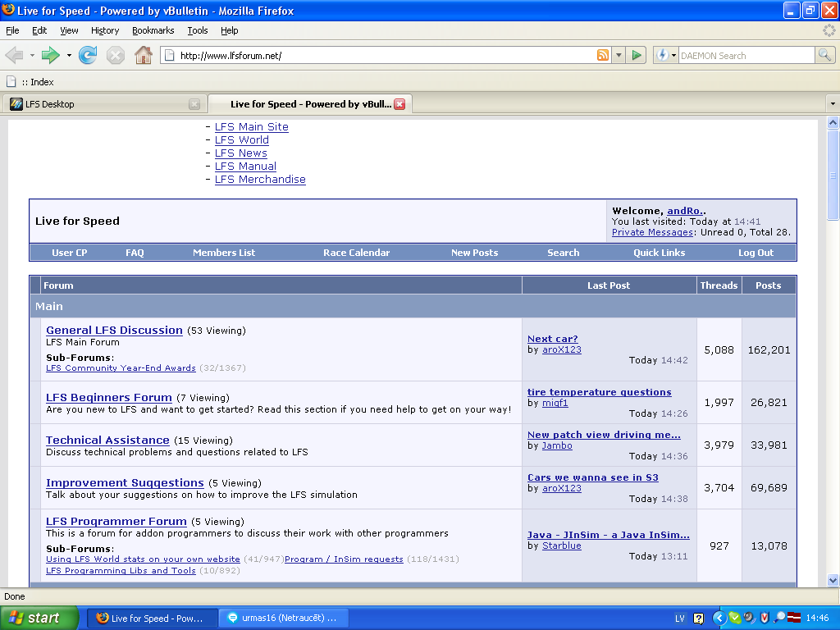Click the magnifier search button
Screen dimensions: 840x630
click(x=824, y=55)
